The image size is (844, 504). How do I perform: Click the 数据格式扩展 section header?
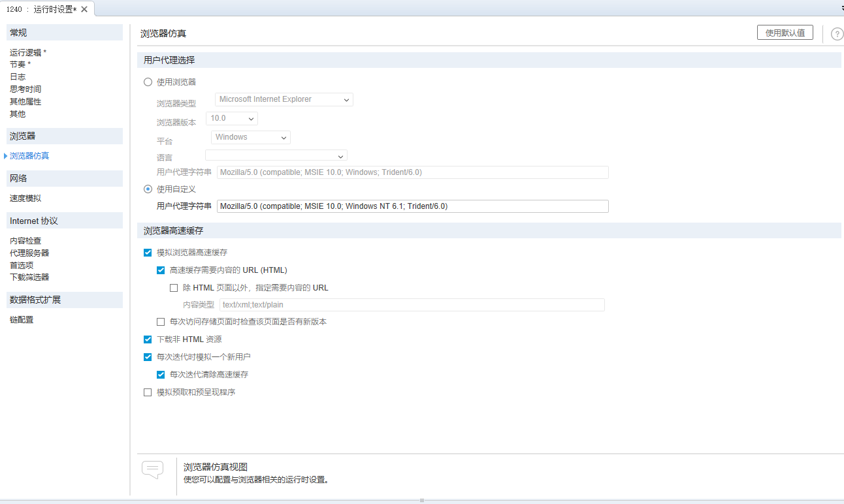pyautogui.click(x=64, y=300)
